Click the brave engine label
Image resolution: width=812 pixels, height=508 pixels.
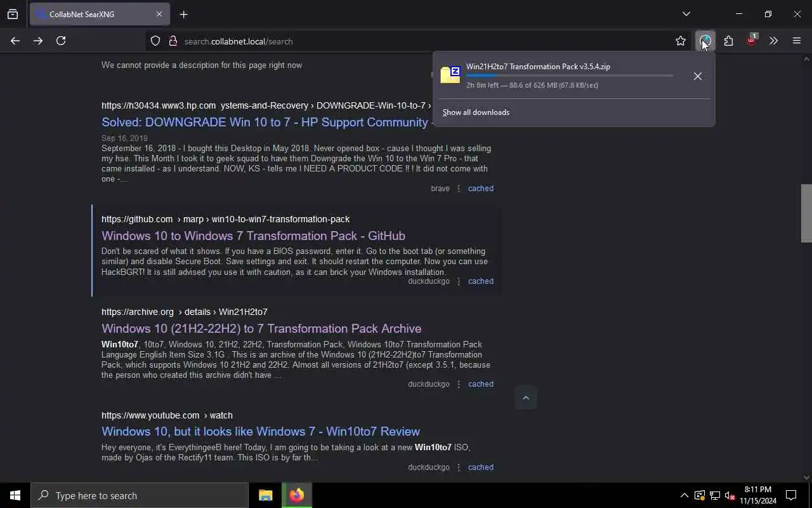click(x=440, y=189)
